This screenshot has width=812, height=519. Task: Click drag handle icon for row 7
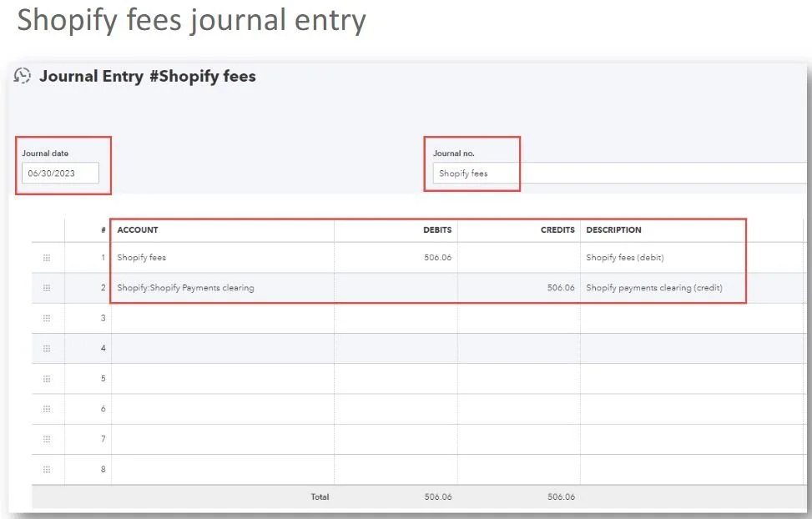click(47, 439)
